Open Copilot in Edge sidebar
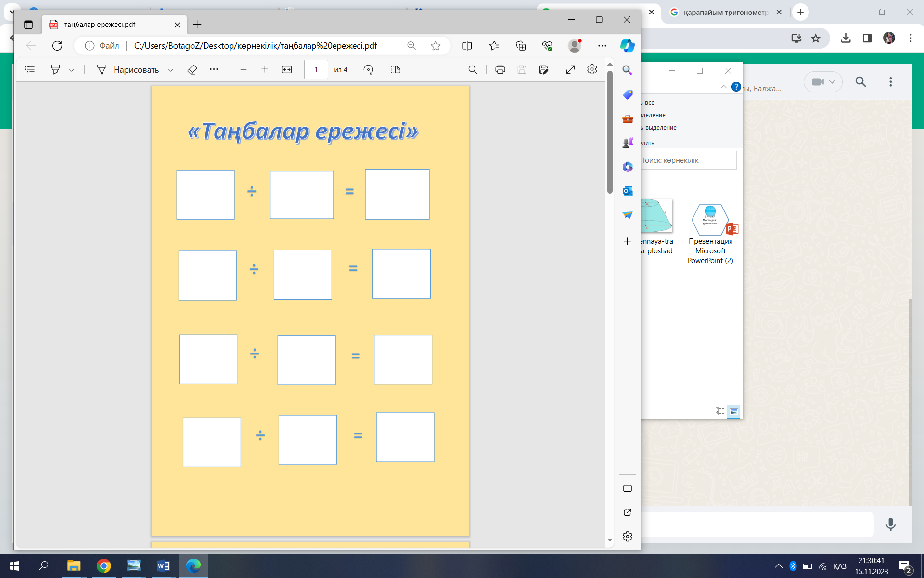Screen dimensions: 924x578 click(x=627, y=46)
